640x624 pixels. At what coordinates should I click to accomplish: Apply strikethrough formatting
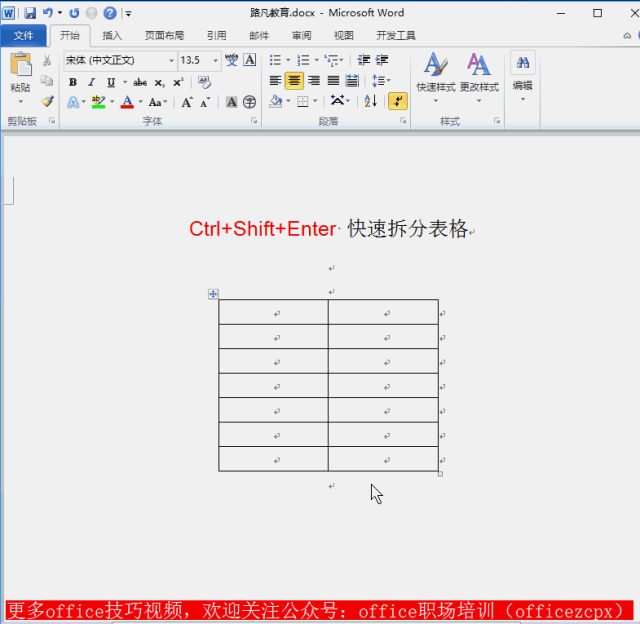pos(140,82)
